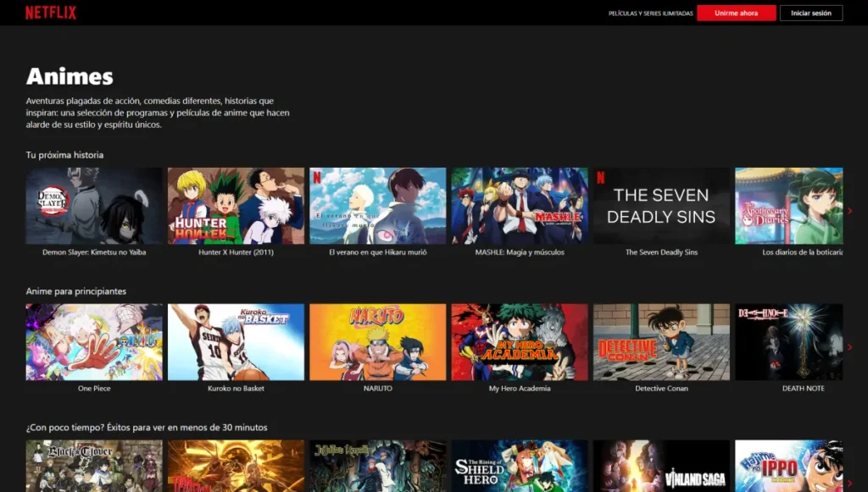Expand the Anime para principiantes row arrow

click(x=849, y=347)
